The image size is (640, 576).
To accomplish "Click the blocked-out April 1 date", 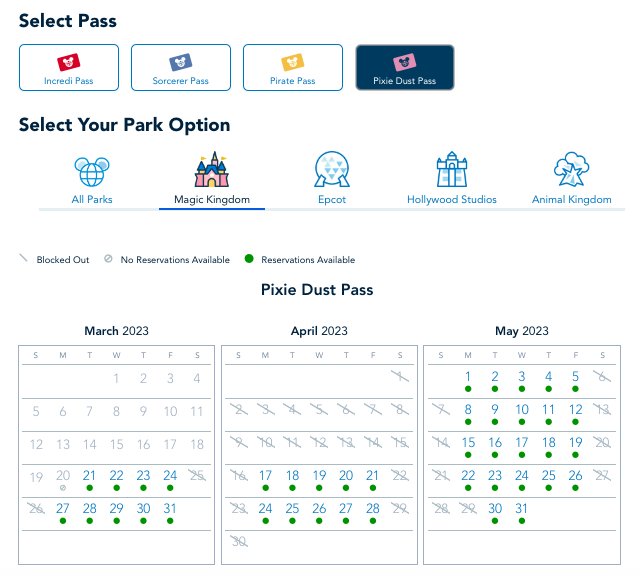I will point(400,376).
